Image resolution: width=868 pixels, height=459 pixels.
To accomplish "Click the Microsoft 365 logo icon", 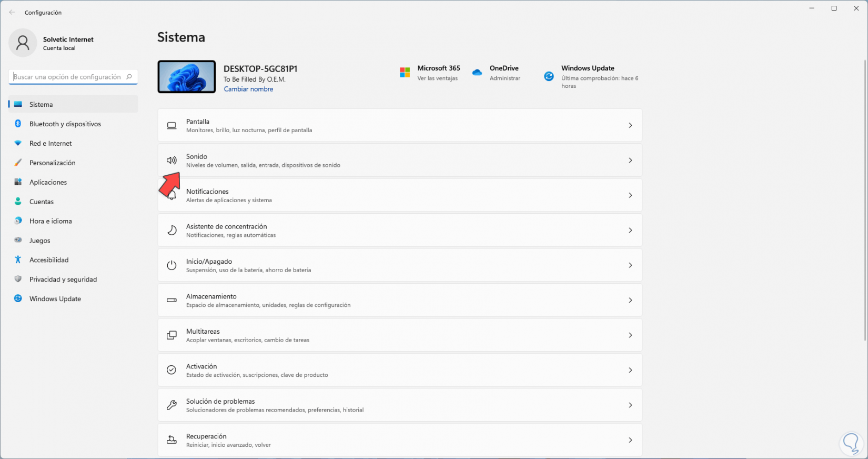I will pyautogui.click(x=405, y=73).
